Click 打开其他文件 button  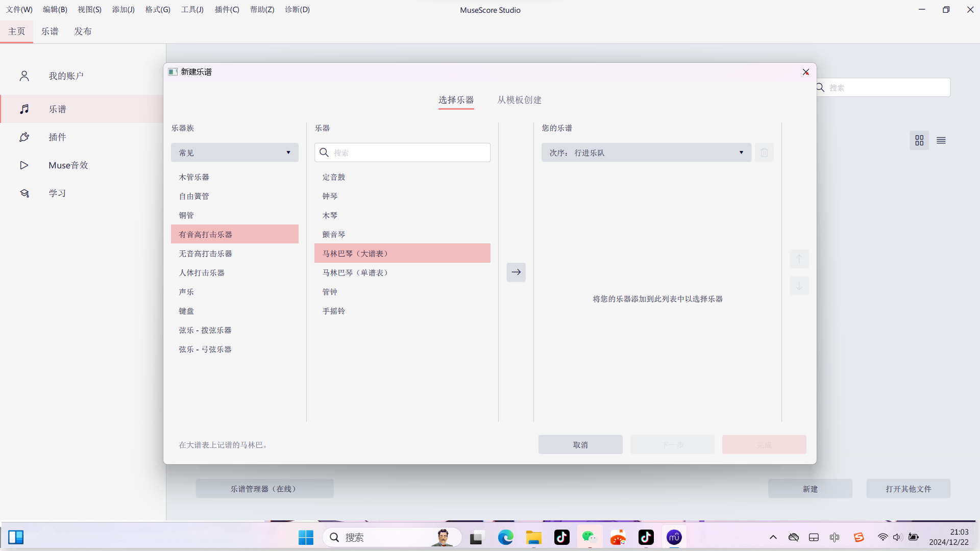[x=909, y=489]
